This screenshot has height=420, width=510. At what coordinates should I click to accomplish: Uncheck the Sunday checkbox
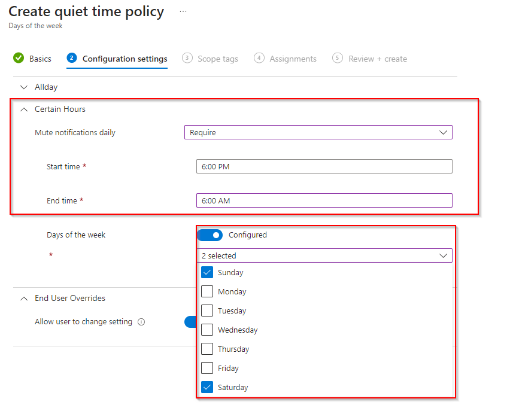207,272
